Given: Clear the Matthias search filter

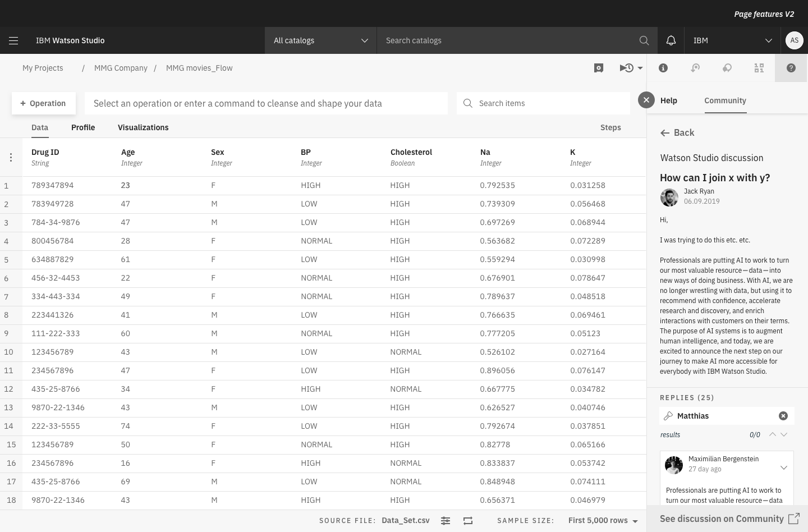Looking at the screenshot, I should click(783, 416).
